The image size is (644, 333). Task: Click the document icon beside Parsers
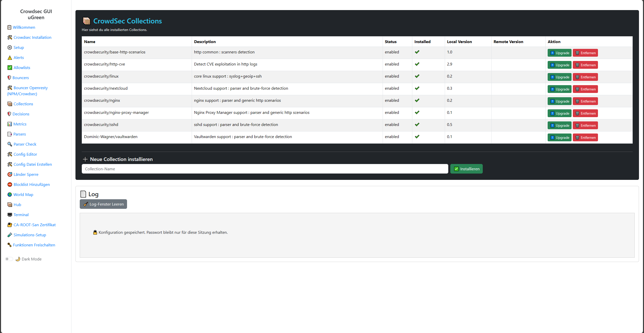tap(10, 134)
